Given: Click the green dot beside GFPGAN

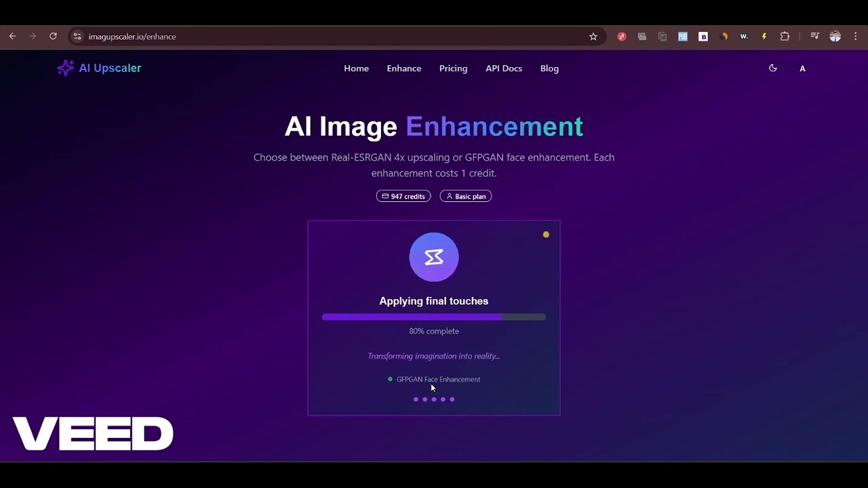Looking at the screenshot, I should coord(390,380).
